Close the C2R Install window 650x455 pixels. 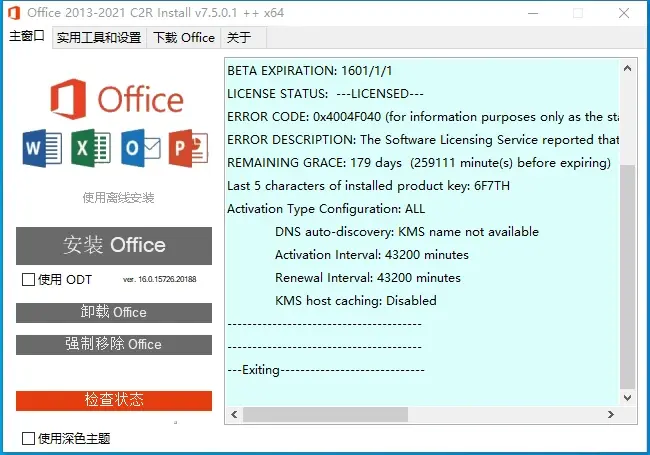(624, 13)
